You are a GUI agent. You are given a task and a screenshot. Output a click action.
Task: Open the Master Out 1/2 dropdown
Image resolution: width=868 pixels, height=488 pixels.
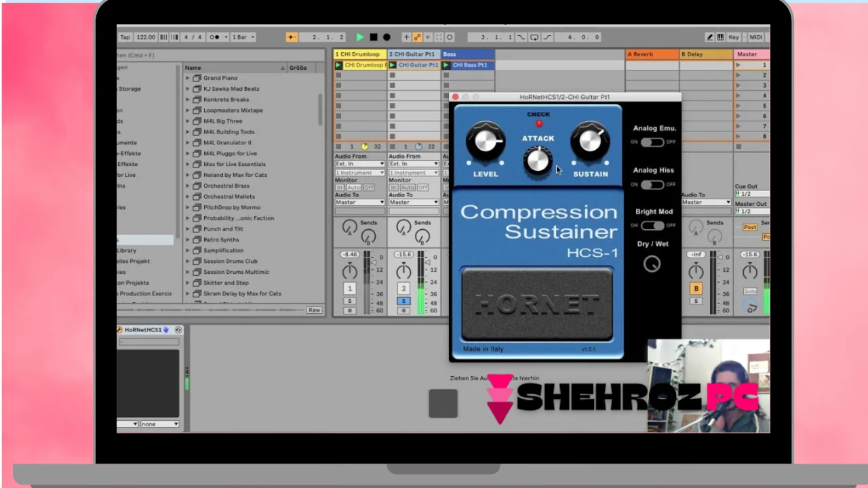(x=752, y=211)
